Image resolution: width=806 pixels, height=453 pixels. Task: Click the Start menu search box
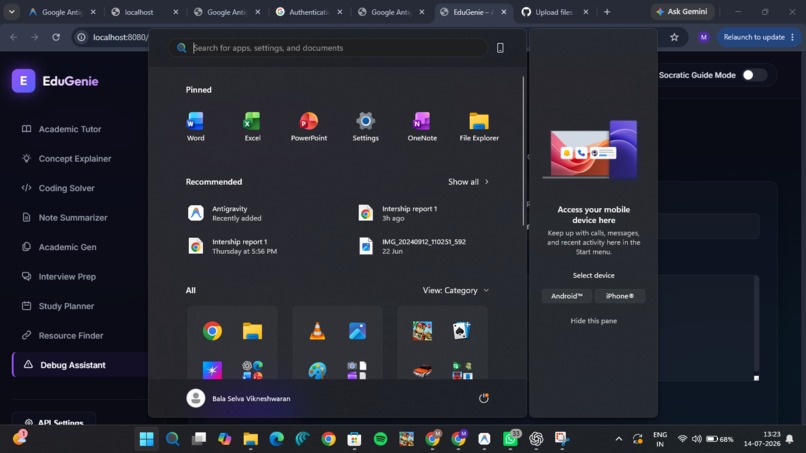point(327,48)
